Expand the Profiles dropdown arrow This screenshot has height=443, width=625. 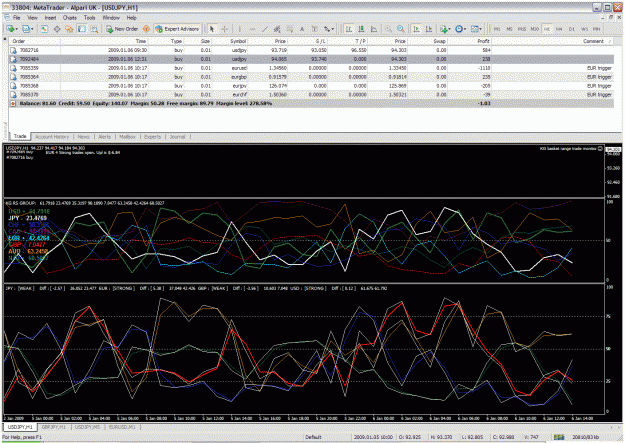(32, 29)
